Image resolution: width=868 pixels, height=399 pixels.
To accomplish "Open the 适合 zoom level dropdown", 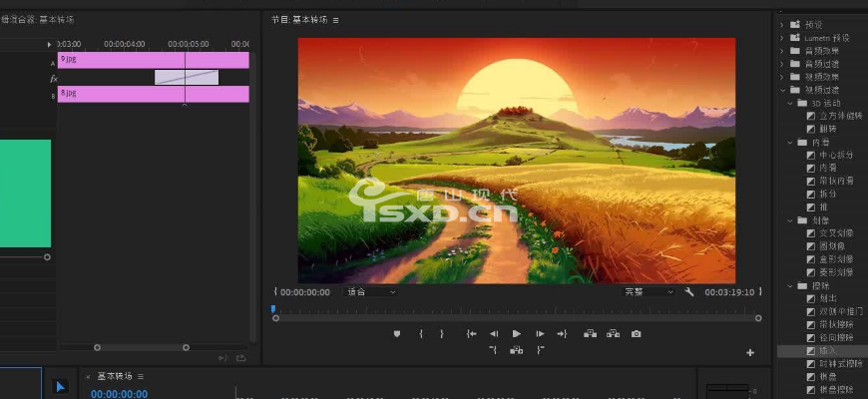I will click(370, 292).
